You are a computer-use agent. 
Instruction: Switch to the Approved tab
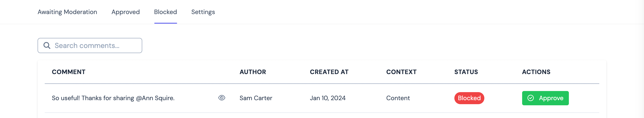(x=125, y=12)
